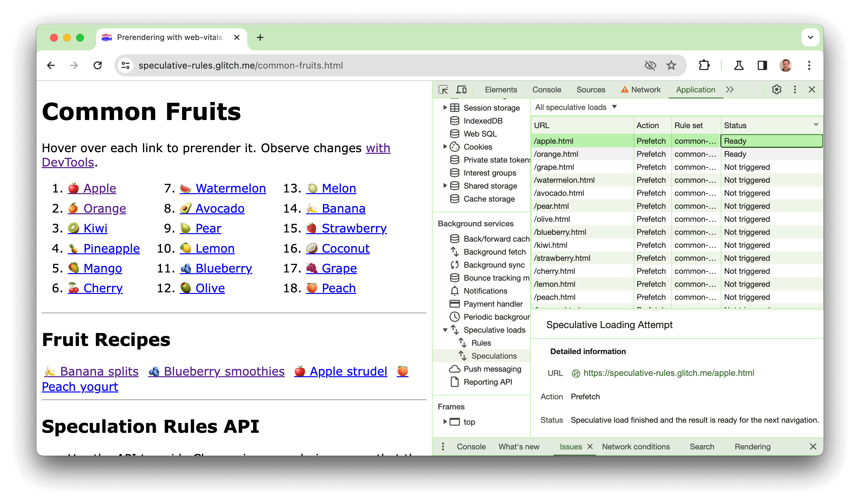The height and width of the screenshot is (504, 860).
Task: Click the Console panel tab icon
Action: 545,89
